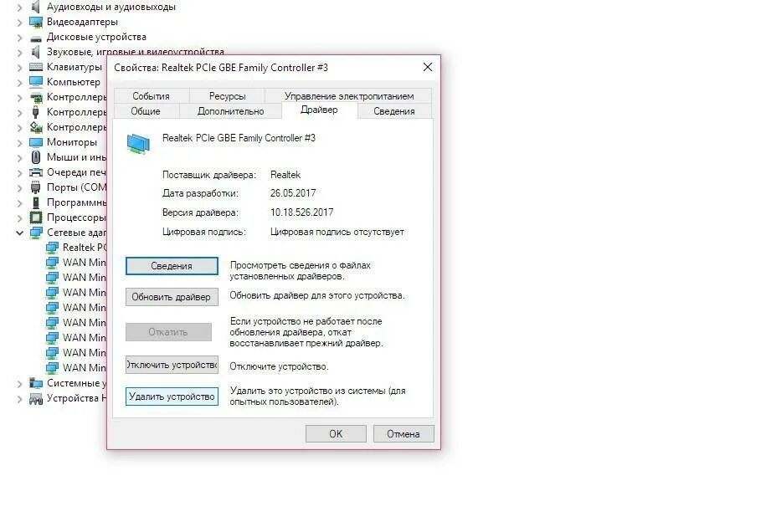Click the Порты (COM) port icon
The height and width of the screenshot is (532, 771).
tap(36, 187)
